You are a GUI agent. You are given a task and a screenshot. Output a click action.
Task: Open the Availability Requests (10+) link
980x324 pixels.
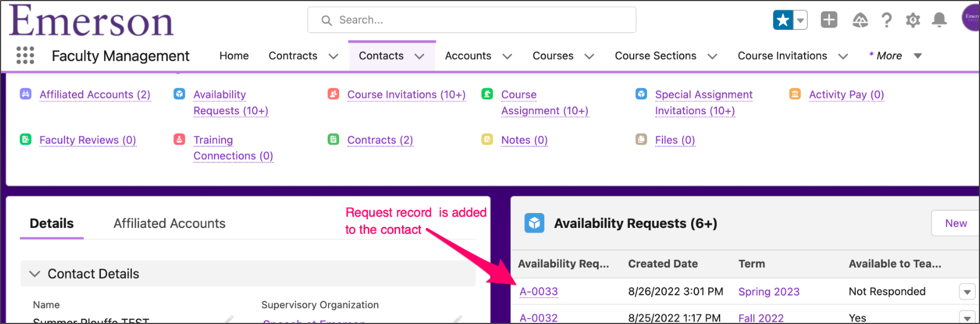click(x=231, y=103)
